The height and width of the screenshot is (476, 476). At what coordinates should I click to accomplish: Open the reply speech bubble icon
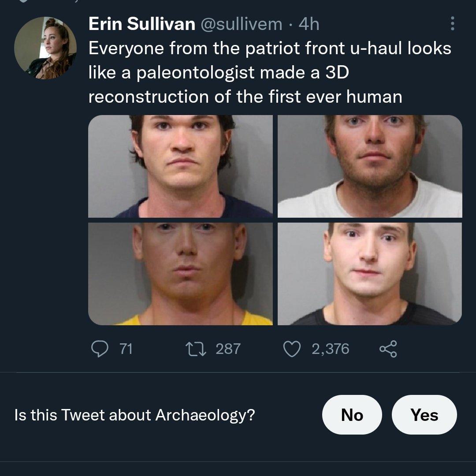coord(99,349)
